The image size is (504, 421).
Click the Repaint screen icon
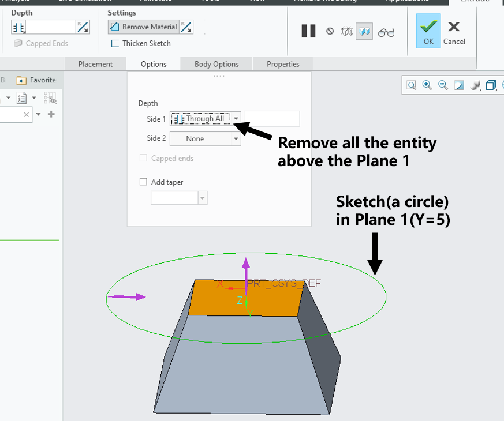point(459,85)
